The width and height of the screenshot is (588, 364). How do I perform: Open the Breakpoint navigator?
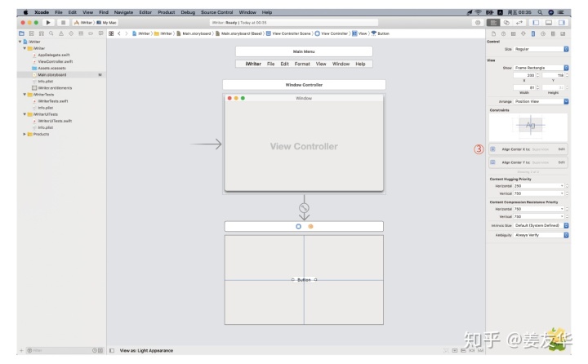click(91, 33)
